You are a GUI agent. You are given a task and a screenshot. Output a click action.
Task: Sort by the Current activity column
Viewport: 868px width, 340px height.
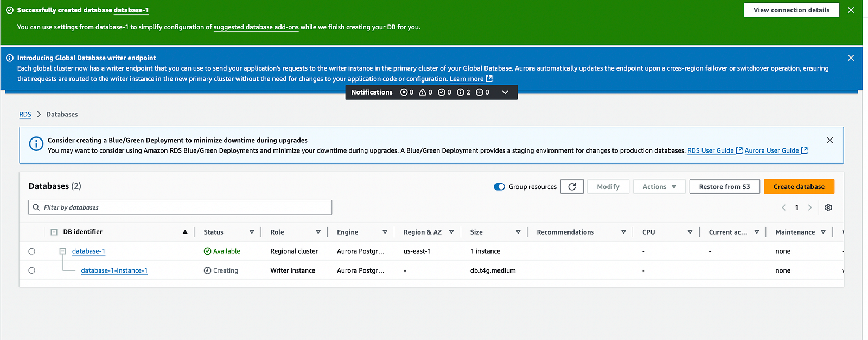click(757, 232)
